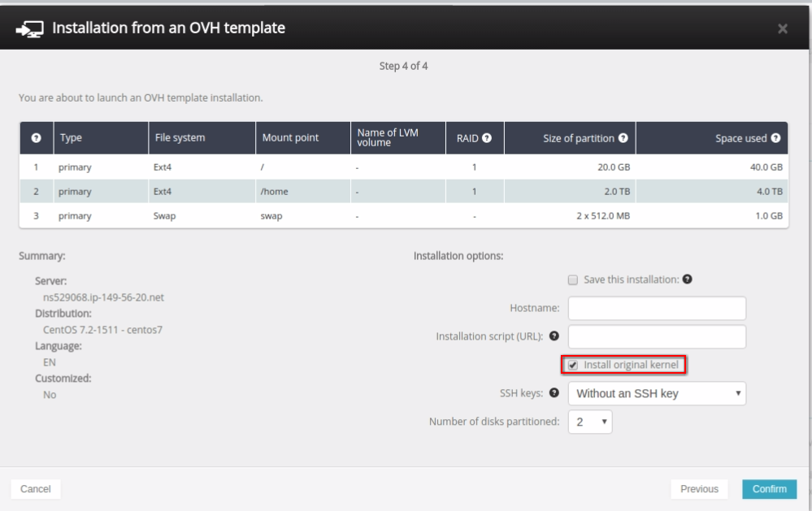Click the 'Step 4 of 4' label
812x511 pixels.
(403, 66)
